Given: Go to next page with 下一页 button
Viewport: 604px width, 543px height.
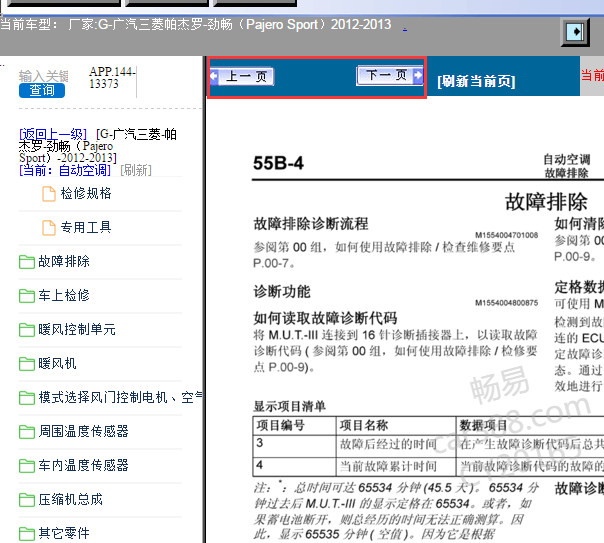Looking at the screenshot, I should [x=389, y=75].
